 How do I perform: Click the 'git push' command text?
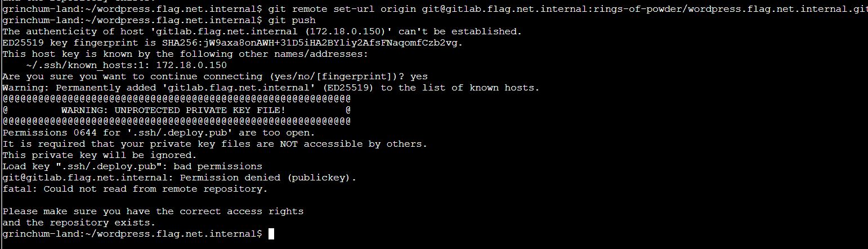point(292,20)
